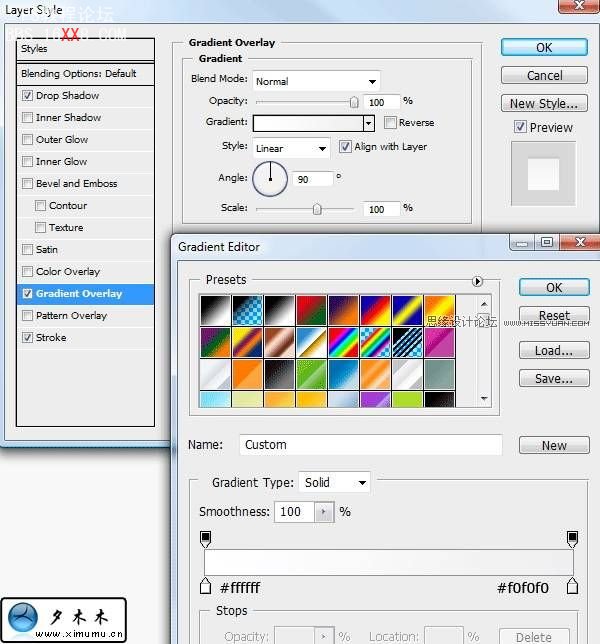Select the left white color stop
600x644 pixels.
tap(206, 586)
